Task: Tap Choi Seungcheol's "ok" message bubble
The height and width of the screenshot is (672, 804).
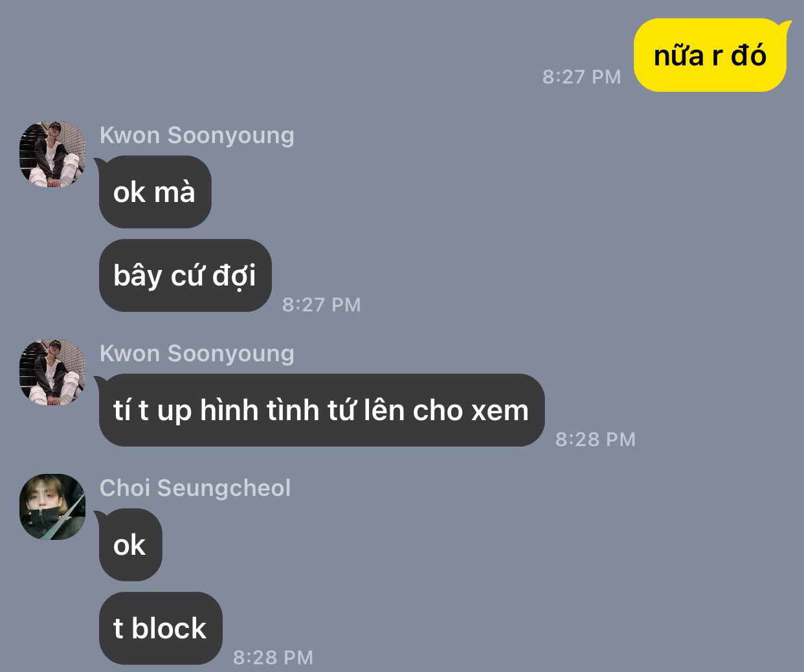Action: click(129, 544)
